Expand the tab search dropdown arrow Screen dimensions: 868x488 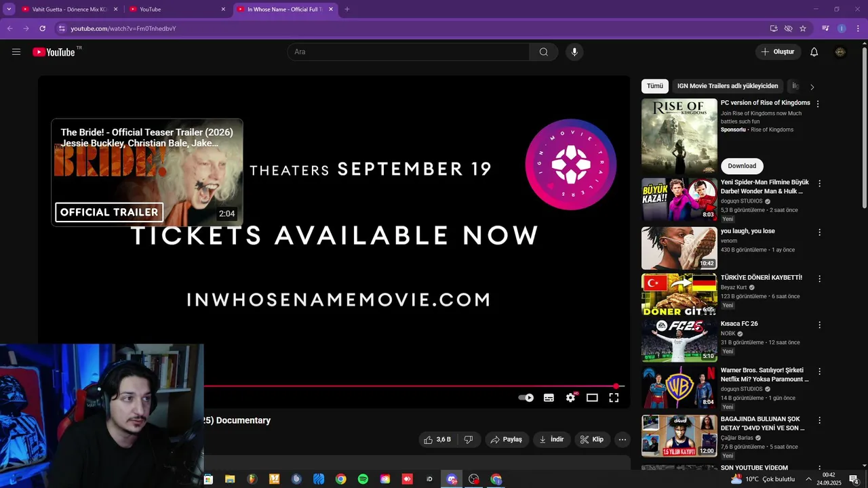9,9
